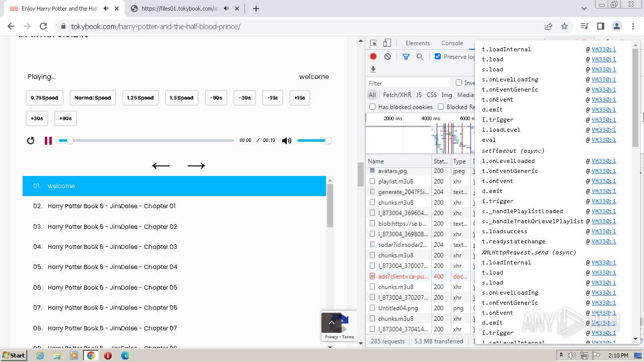This screenshot has width=644, height=362.
Task: Open the Chrome three-dot menu
Action: 633,26
